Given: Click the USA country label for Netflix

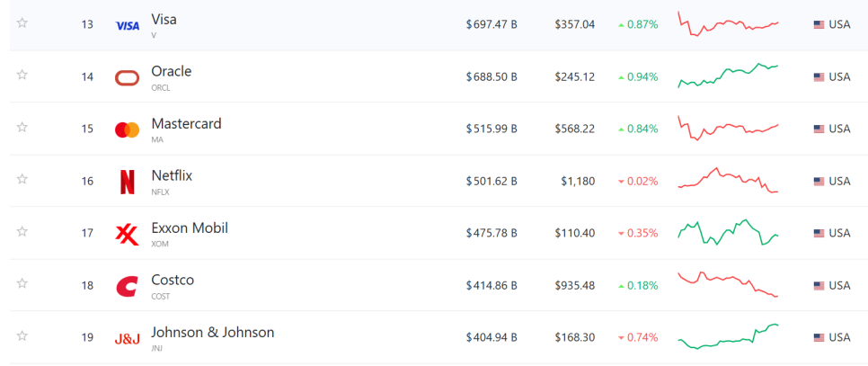Looking at the screenshot, I should 839,181.
